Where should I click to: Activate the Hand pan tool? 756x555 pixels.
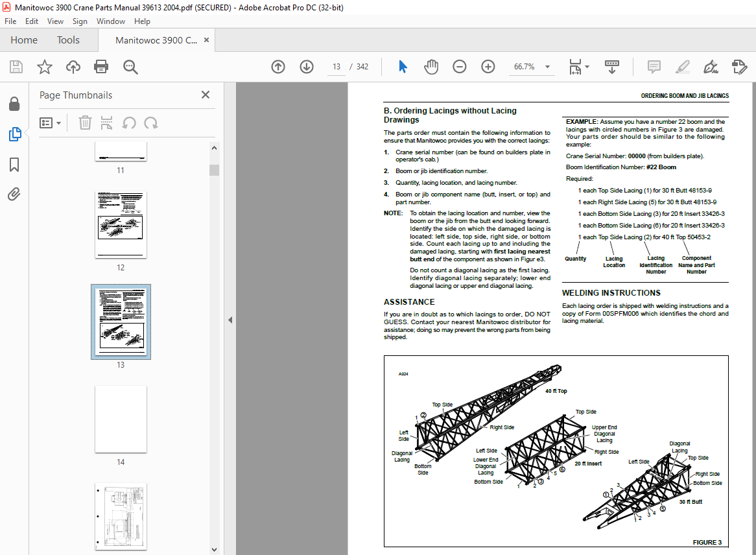431,67
